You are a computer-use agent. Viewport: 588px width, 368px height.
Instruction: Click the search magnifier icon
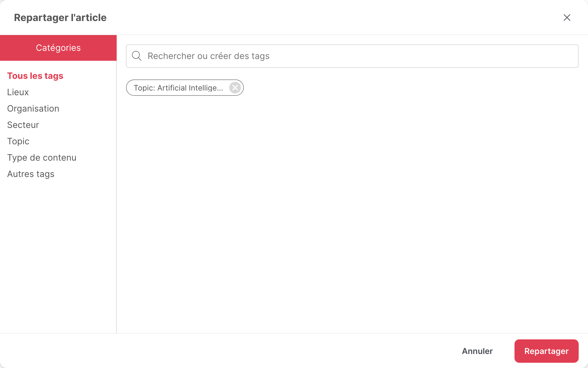pos(136,56)
